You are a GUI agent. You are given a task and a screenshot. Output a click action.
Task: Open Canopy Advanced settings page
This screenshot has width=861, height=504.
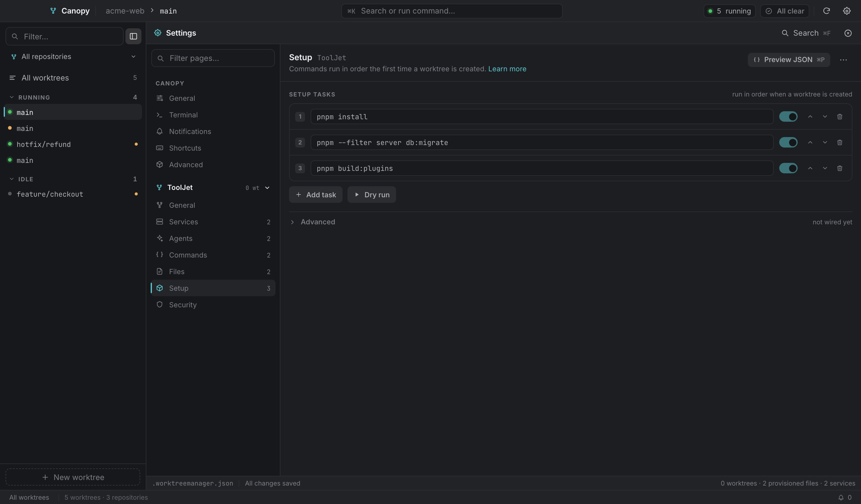213,165
